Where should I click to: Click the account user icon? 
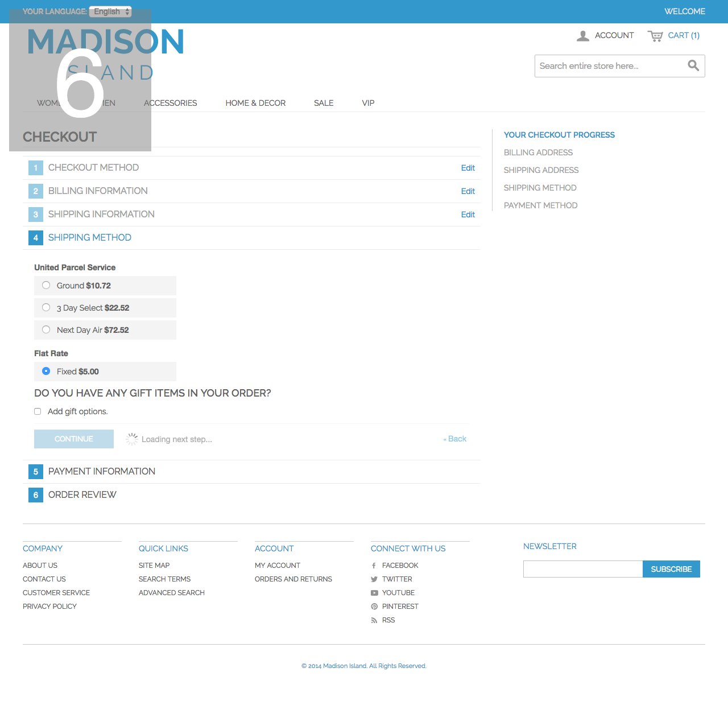click(583, 36)
